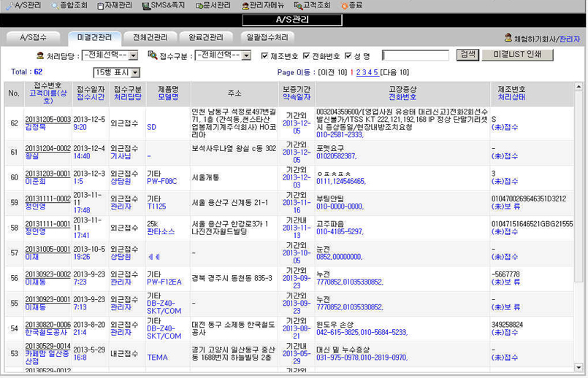Click the 미결LIST 인쇄 print button
This screenshot has height=378, width=588.
coord(517,55)
